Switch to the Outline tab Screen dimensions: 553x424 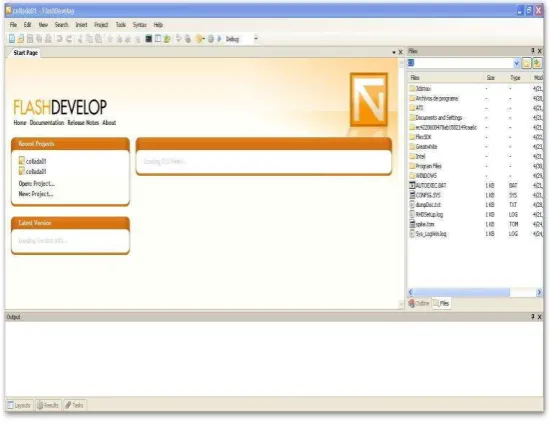click(x=419, y=303)
